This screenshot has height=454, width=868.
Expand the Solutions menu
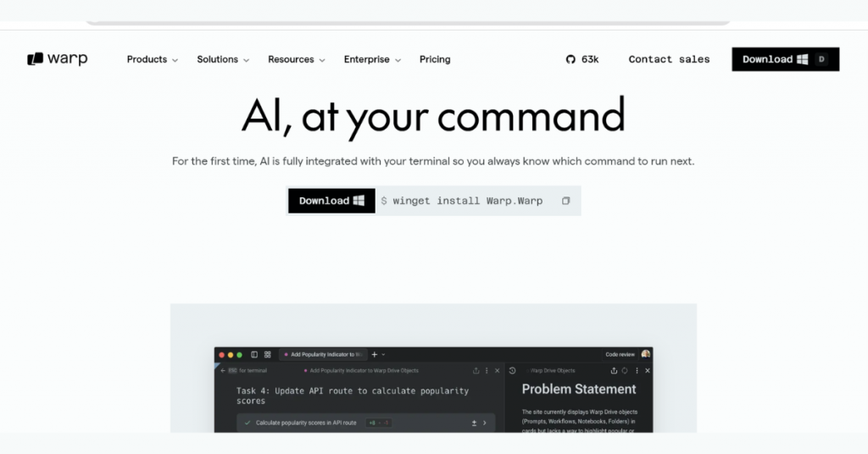(223, 59)
